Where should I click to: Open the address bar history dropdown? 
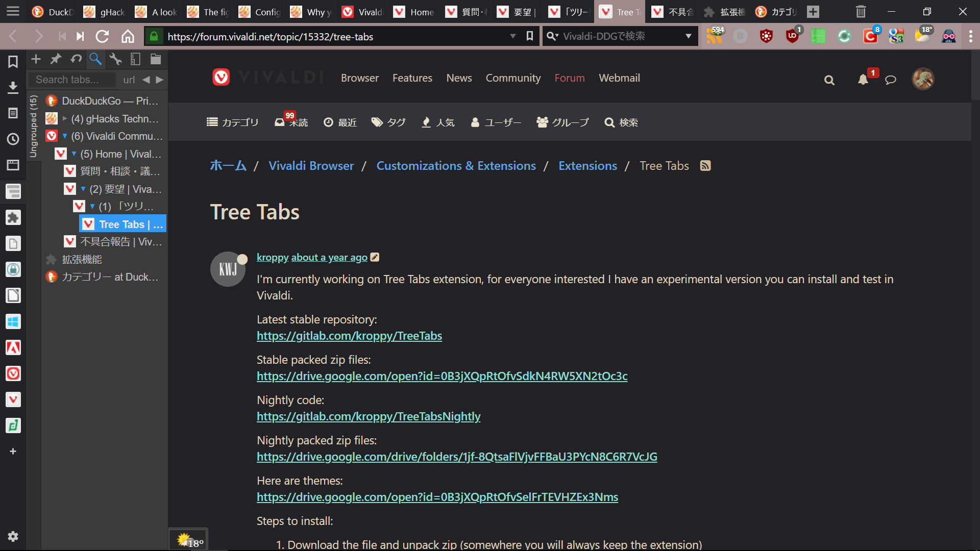point(513,36)
